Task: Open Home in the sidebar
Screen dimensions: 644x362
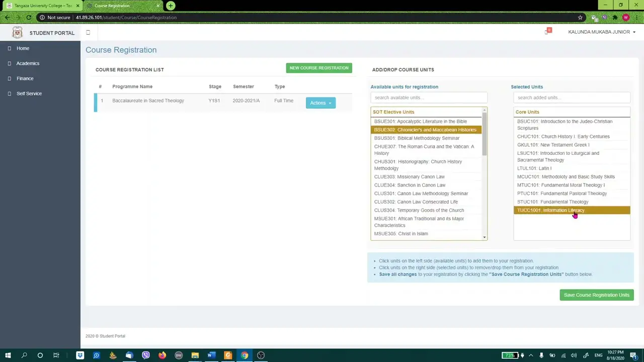Action: point(23,48)
